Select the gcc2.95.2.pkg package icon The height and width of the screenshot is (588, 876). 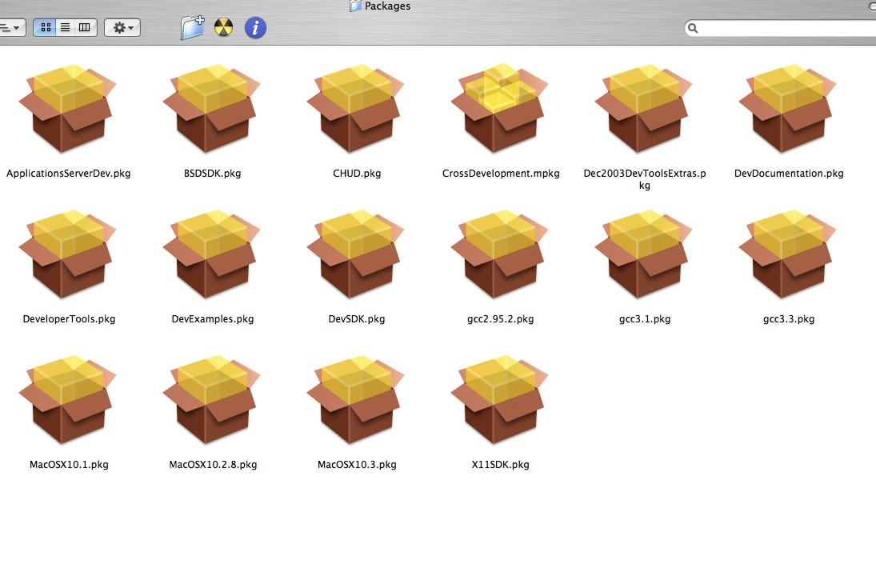click(x=500, y=254)
